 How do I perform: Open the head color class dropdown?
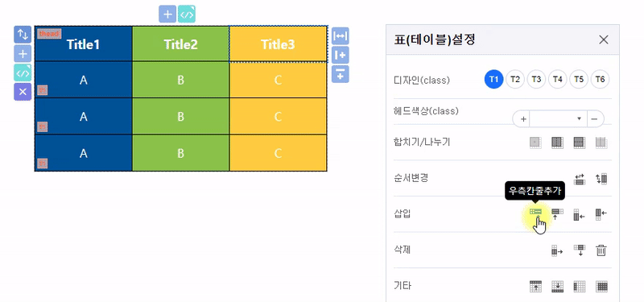pyautogui.click(x=558, y=118)
